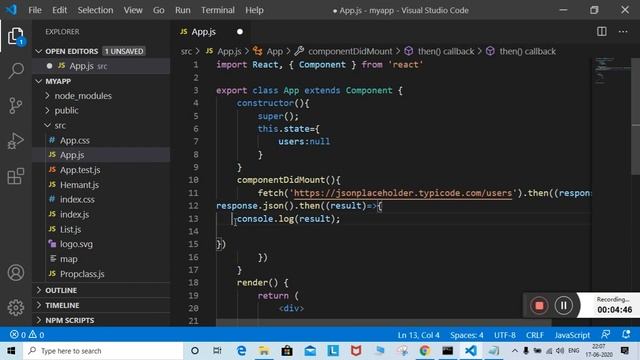640x360 pixels.
Task: Stop the screen recording
Action: pos(539,305)
